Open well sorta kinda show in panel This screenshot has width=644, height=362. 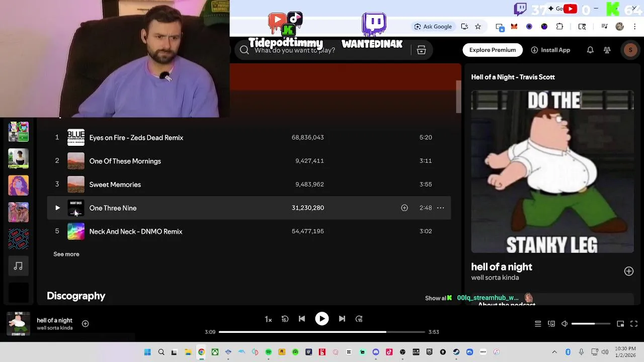(495, 278)
